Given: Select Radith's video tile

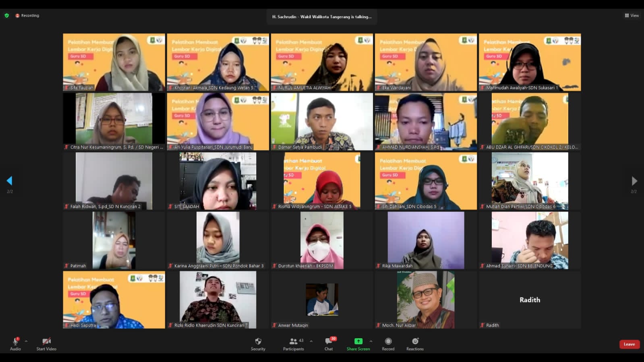Looking at the screenshot, I should click(x=530, y=300).
